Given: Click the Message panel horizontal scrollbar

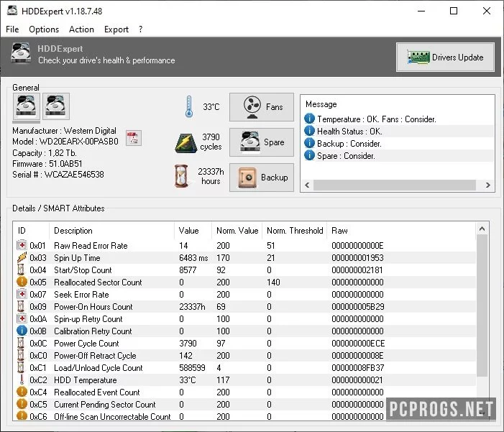Looking at the screenshot, I should [395, 185].
